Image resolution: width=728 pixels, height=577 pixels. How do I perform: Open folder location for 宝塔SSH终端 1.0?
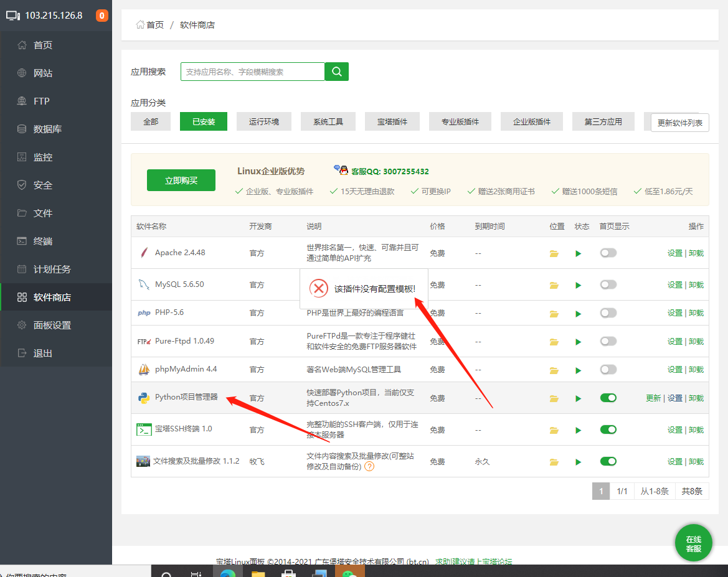554,430
